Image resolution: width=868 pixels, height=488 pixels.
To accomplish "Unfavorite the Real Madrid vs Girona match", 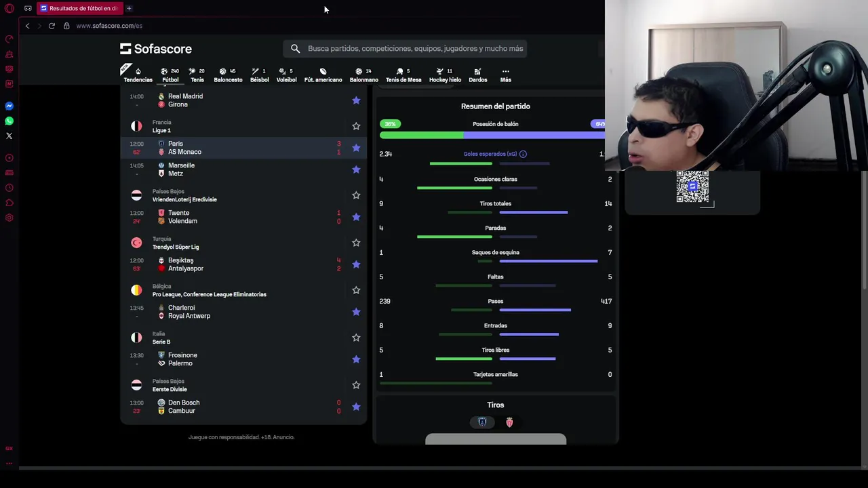I will coord(356,100).
